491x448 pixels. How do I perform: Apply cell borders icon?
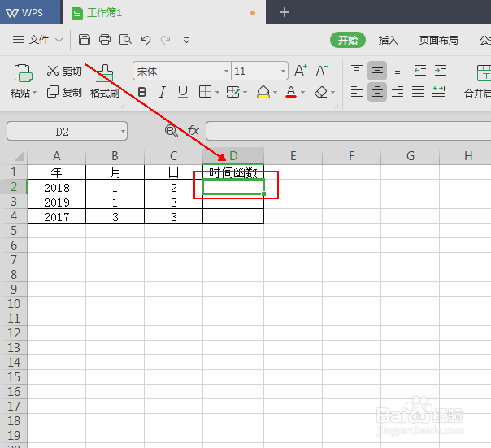205,92
